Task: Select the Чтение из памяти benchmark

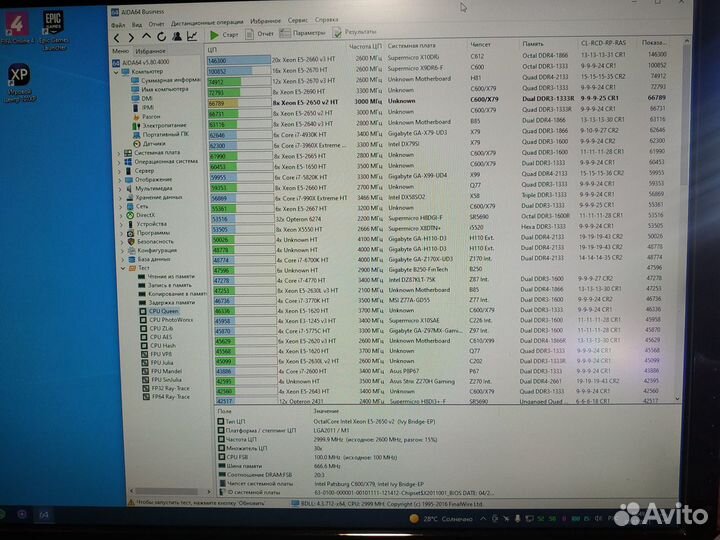Action: tap(166, 277)
